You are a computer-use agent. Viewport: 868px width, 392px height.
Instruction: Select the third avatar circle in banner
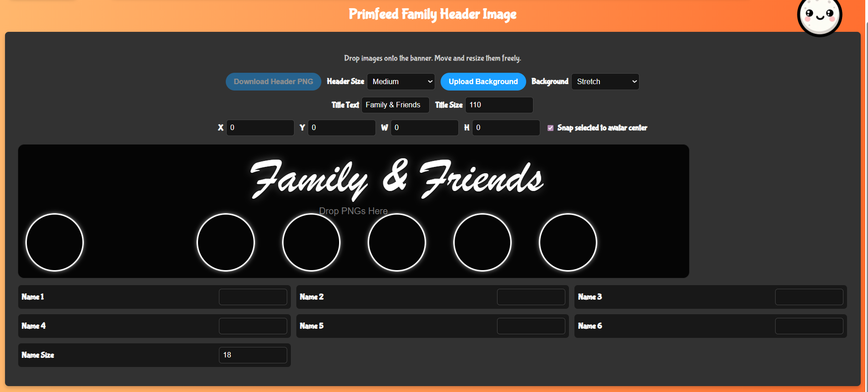pyautogui.click(x=311, y=242)
